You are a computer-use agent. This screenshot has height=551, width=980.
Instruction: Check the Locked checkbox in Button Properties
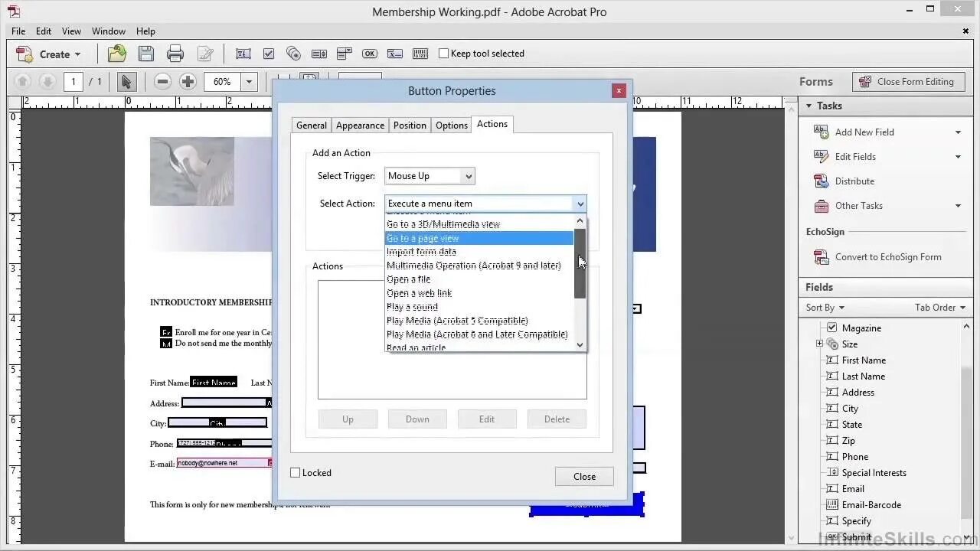tap(295, 473)
